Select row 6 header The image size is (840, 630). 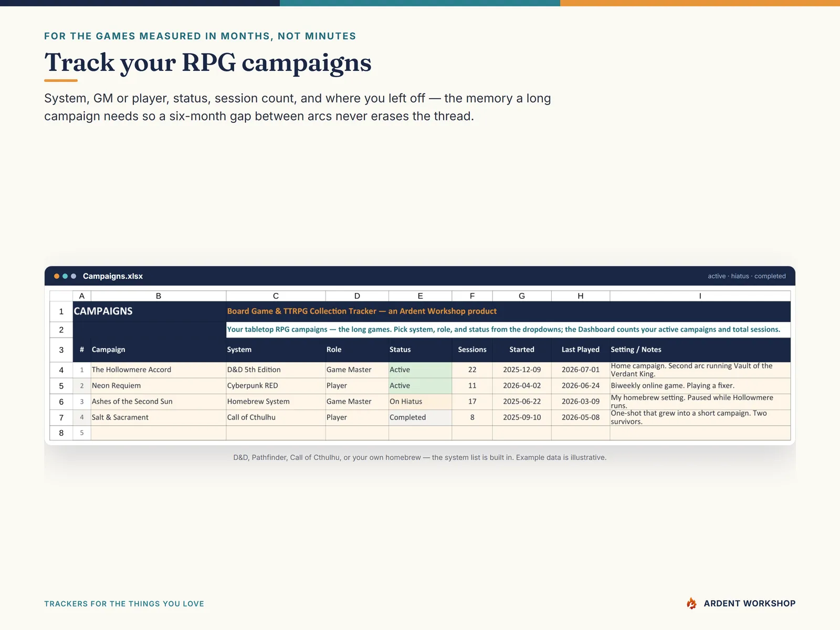[61, 402]
